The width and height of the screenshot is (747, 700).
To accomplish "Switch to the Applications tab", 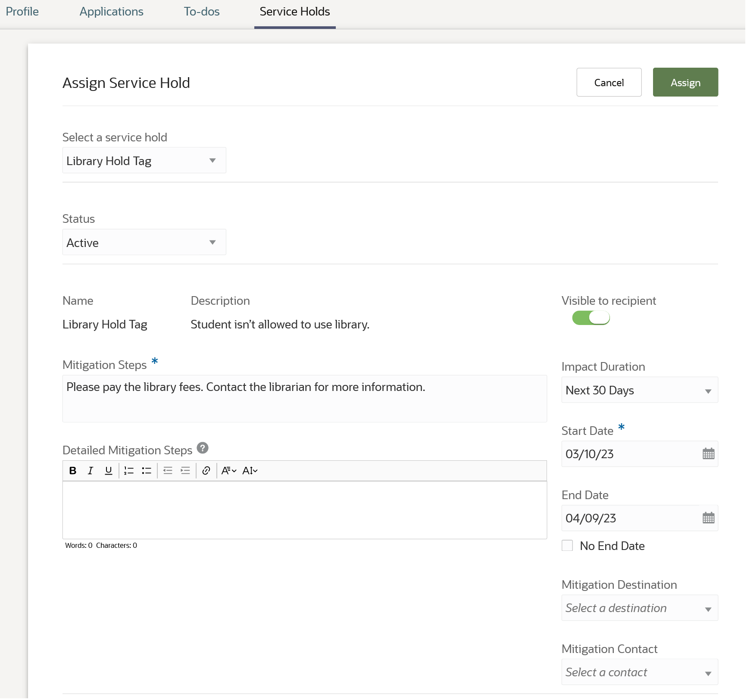I will (x=111, y=12).
